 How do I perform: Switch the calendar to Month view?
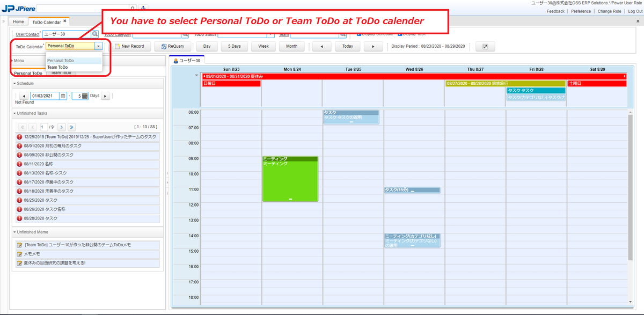click(291, 47)
